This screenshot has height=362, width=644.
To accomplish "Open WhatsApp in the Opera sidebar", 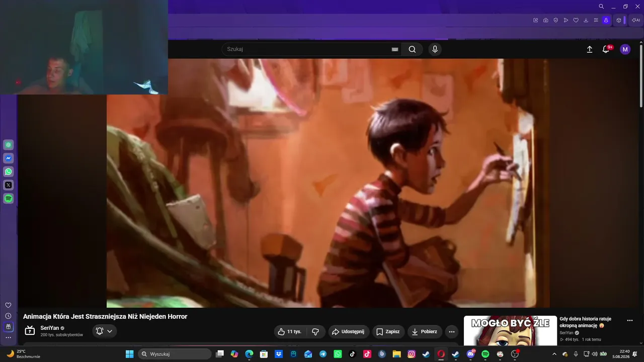I will click(9, 172).
